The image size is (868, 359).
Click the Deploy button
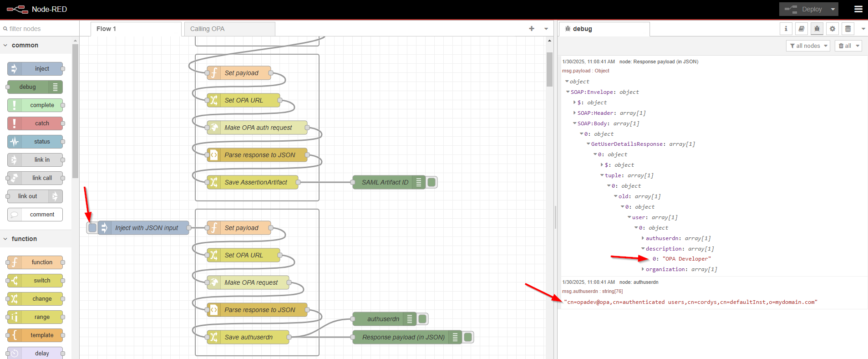coord(806,9)
